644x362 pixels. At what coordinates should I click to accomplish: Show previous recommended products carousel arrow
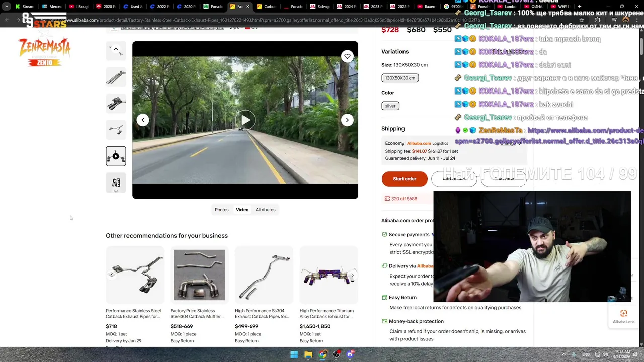(112, 275)
